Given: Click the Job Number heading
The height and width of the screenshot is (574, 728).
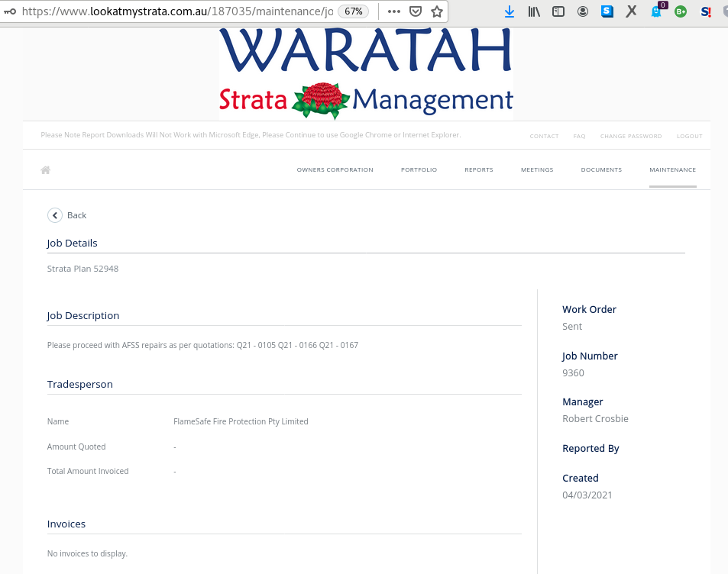Looking at the screenshot, I should [590, 356].
